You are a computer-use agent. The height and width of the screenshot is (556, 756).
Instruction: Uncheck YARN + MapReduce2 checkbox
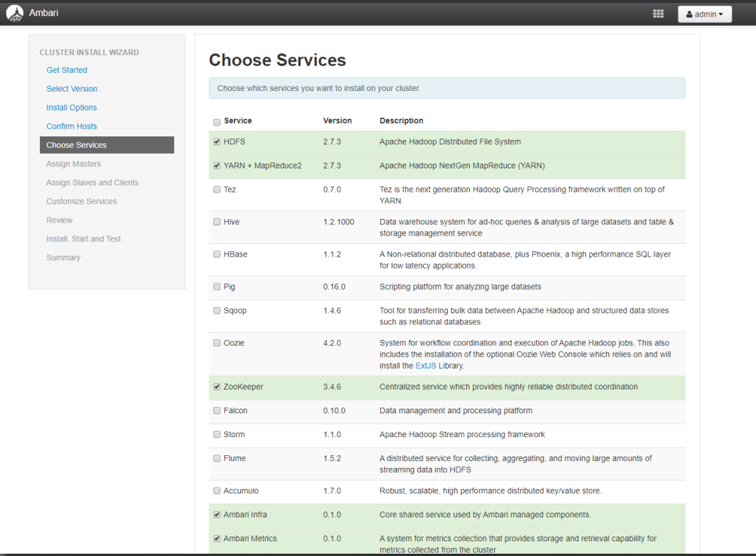coord(217,165)
